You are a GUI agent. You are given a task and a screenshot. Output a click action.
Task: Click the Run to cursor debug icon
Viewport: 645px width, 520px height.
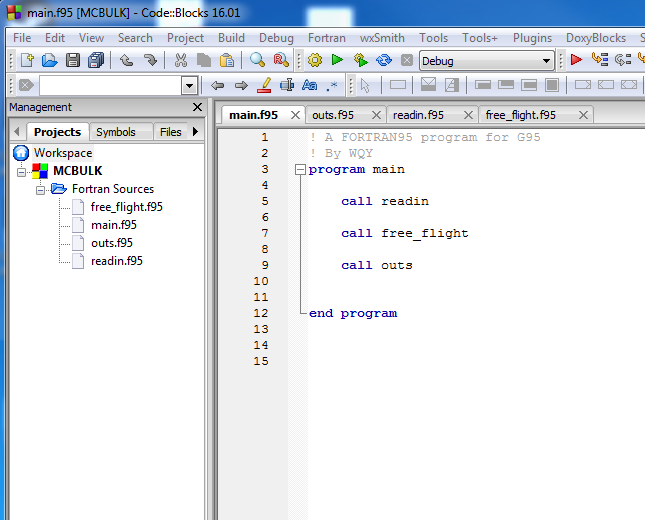coord(600,60)
